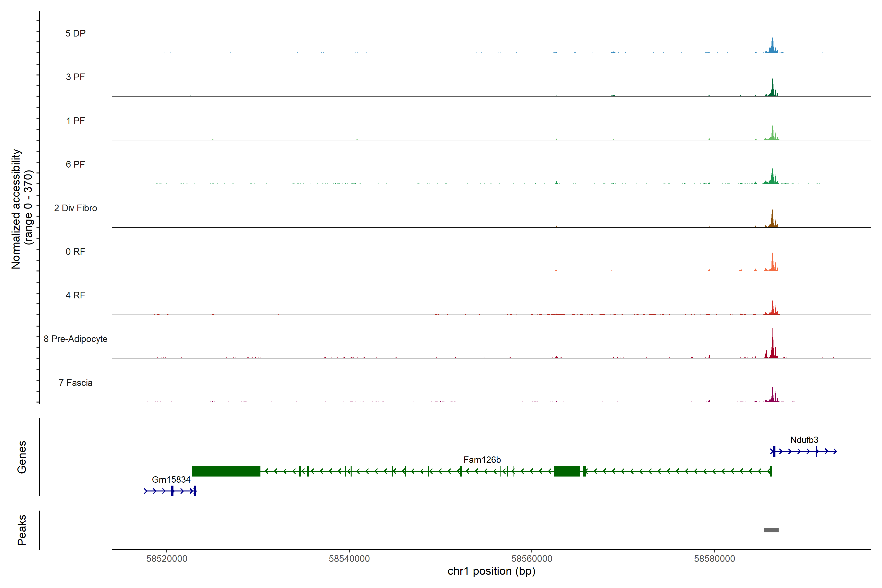Click the large green Fam126b exon block
This screenshot has width=882, height=588.
click(226, 471)
